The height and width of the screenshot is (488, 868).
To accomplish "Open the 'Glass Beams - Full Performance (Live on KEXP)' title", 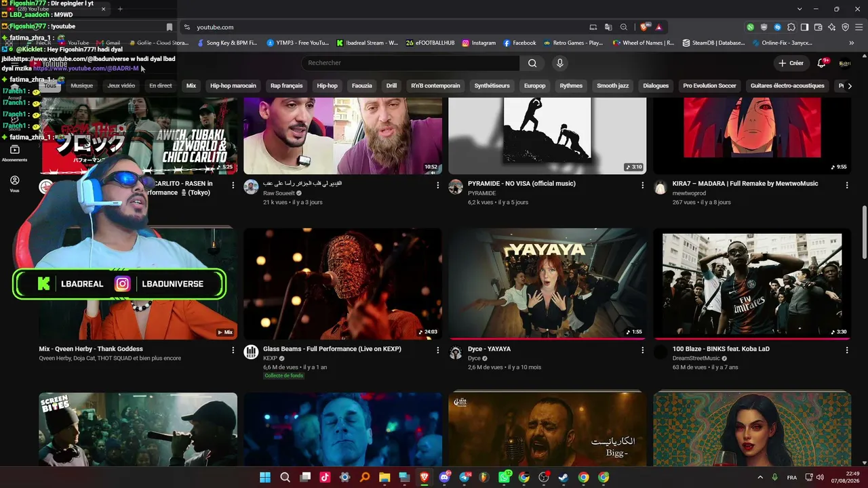I will coord(332,349).
